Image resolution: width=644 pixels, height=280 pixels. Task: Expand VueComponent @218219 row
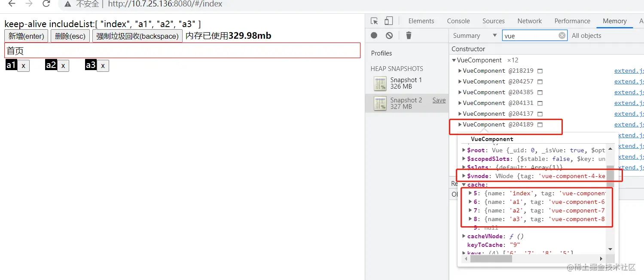[460, 71]
